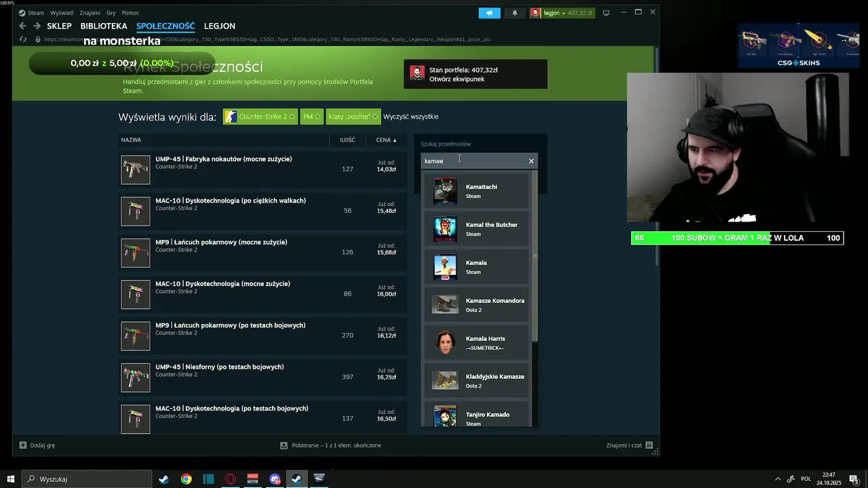Screen dimensions: 868x488
Task: Open Windows Start menu
Action: pyautogui.click(x=11, y=479)
